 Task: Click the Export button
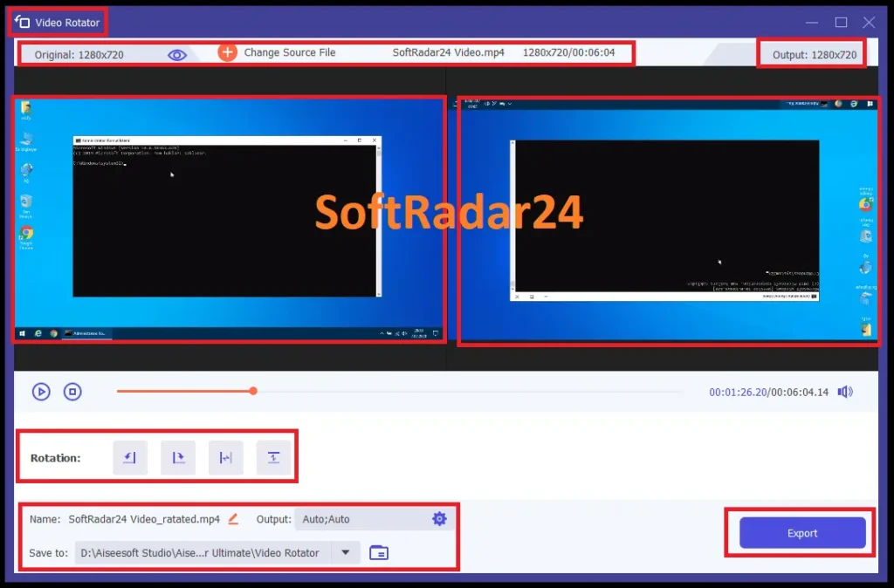(x=801, y=532)
